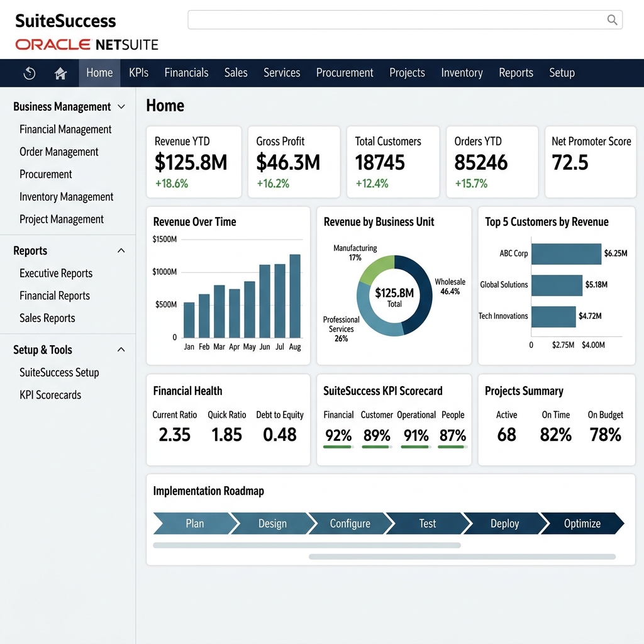Open the KPIs menu

tap(138, 73)
